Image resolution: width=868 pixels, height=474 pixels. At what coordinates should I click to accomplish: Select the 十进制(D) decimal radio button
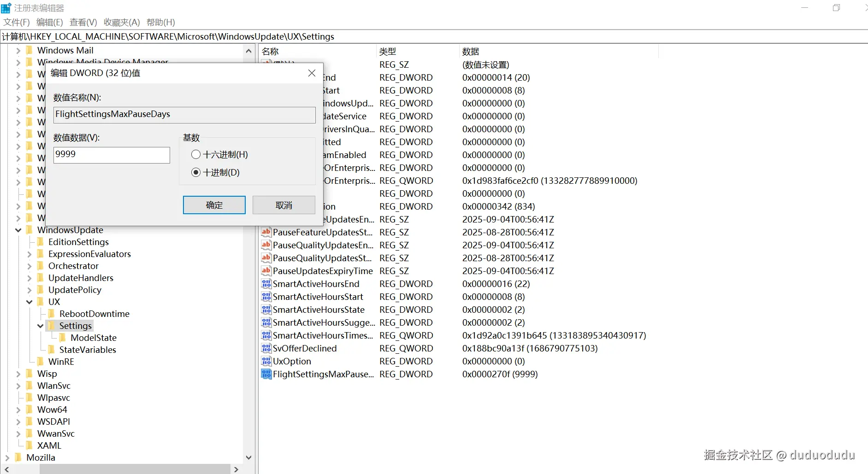(196, 172)
